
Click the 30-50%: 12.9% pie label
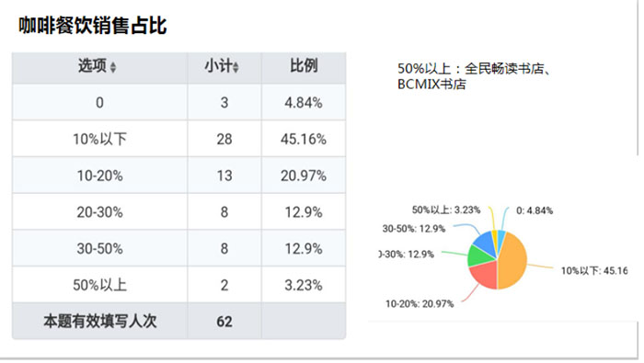(x=414, y=229)
